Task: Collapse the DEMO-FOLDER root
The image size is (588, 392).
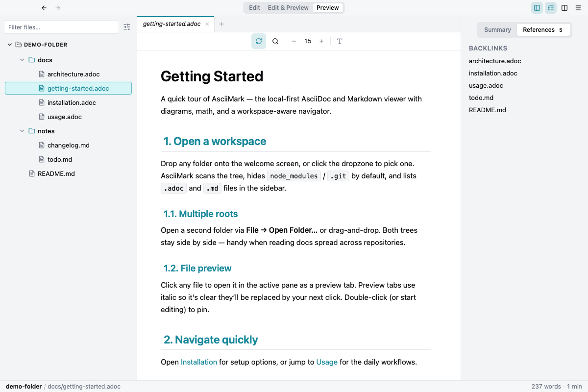Action: [10, 45]
